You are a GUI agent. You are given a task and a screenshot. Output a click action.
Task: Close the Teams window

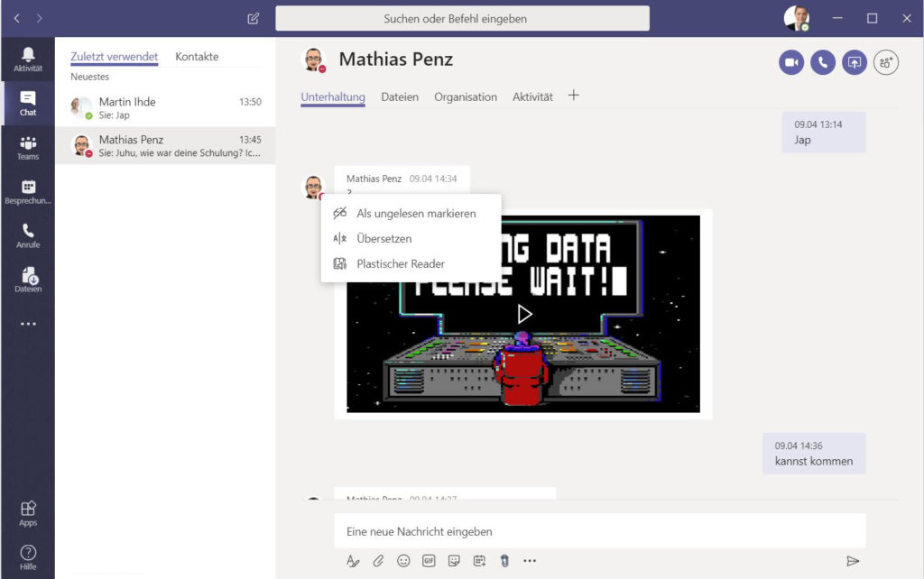click(x=906, y=18)
